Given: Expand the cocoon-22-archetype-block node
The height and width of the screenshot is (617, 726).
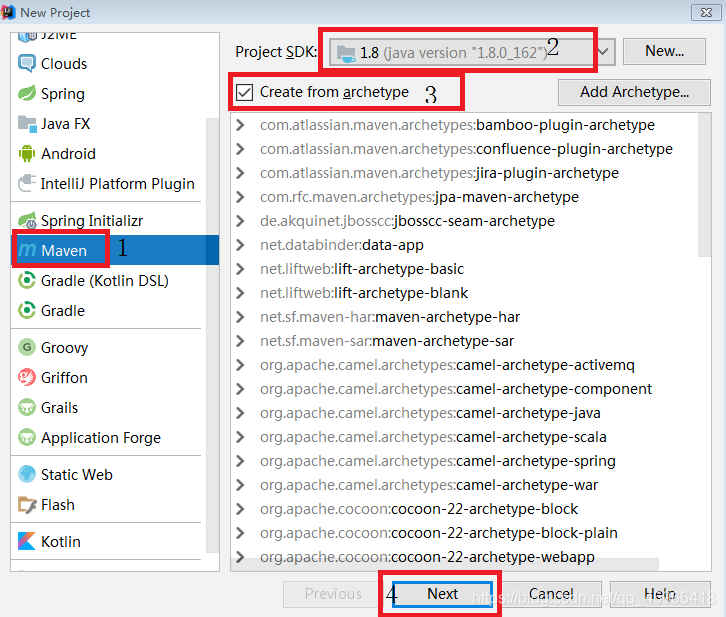Looking at the screenshot, I should pyautogui.click(x=240, y=509).
